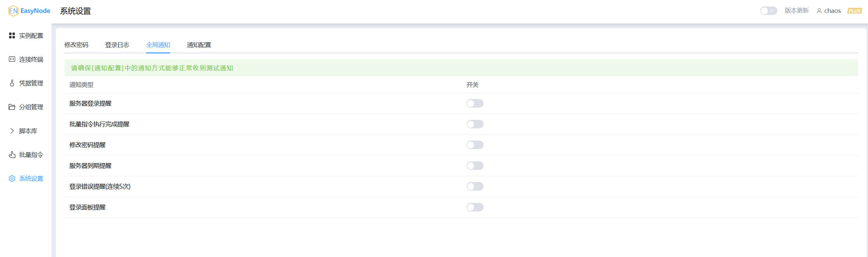Turn on 批量指令执行完成提醒 switch
The image size is (868, 257).
tap(475, 124)
